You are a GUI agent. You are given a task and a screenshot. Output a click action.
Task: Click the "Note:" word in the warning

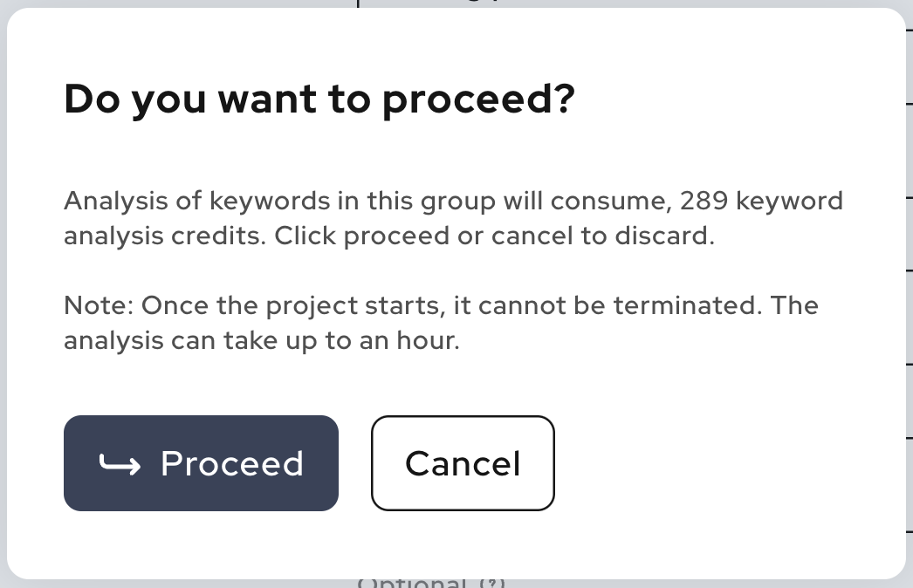(99, 305)
